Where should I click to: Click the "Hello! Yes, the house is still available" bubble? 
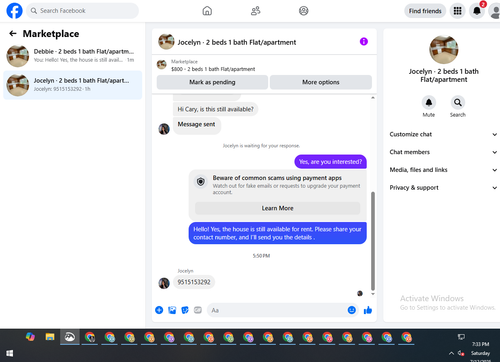point(277,233)
